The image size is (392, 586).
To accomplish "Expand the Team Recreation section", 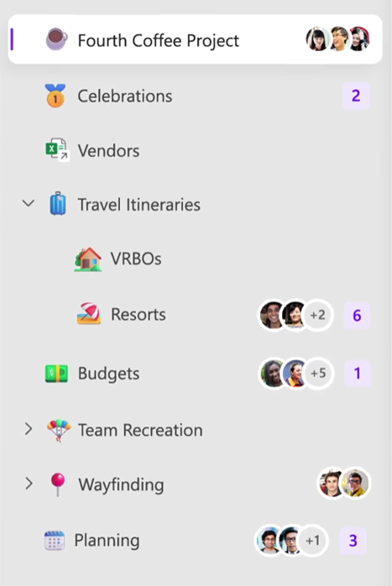I will (x=29, y=429).
